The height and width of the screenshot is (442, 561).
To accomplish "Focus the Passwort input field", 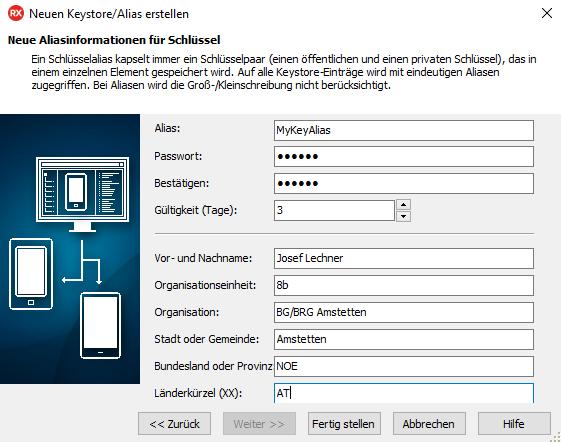I will 404,156.
